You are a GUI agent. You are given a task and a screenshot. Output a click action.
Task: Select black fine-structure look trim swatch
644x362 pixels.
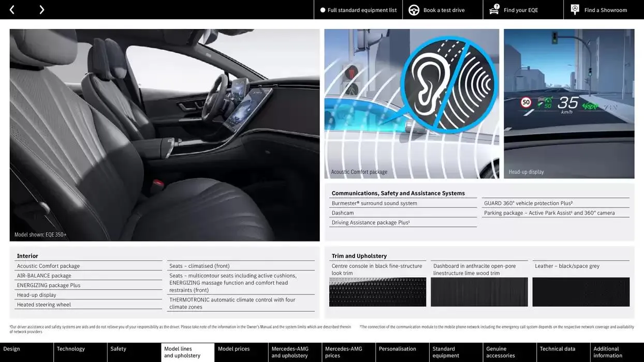tap(377, 292)
